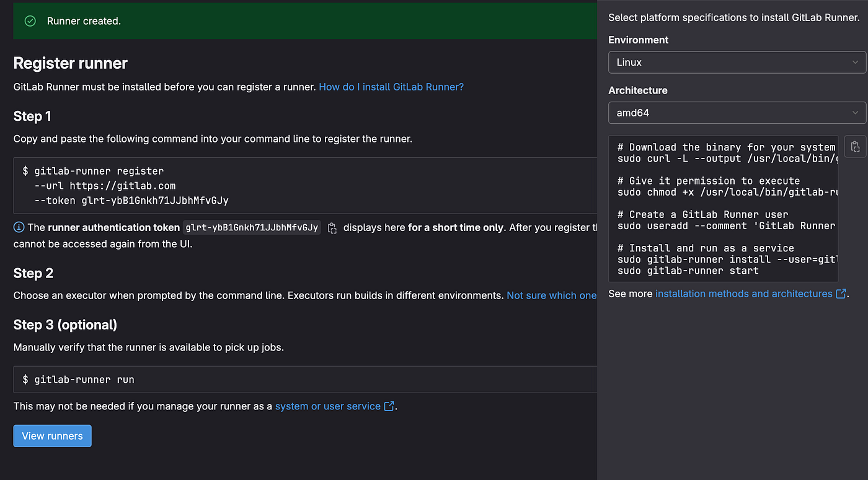The width and height of the screenshot is (868, 480).
Task: Open the Architecture dropdown set to amd64
Action: tap(737, 113)
